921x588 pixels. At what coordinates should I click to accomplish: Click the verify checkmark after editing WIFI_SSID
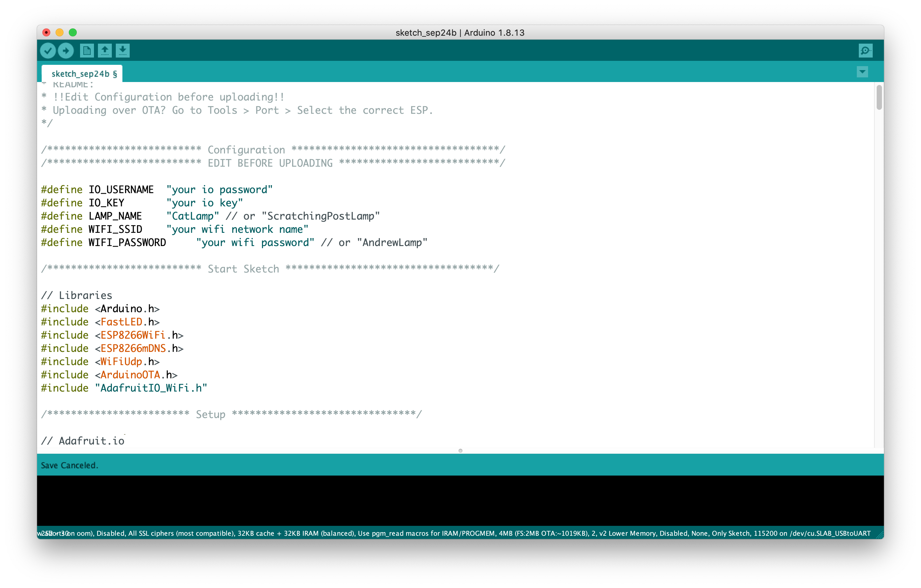pos(48,50)
